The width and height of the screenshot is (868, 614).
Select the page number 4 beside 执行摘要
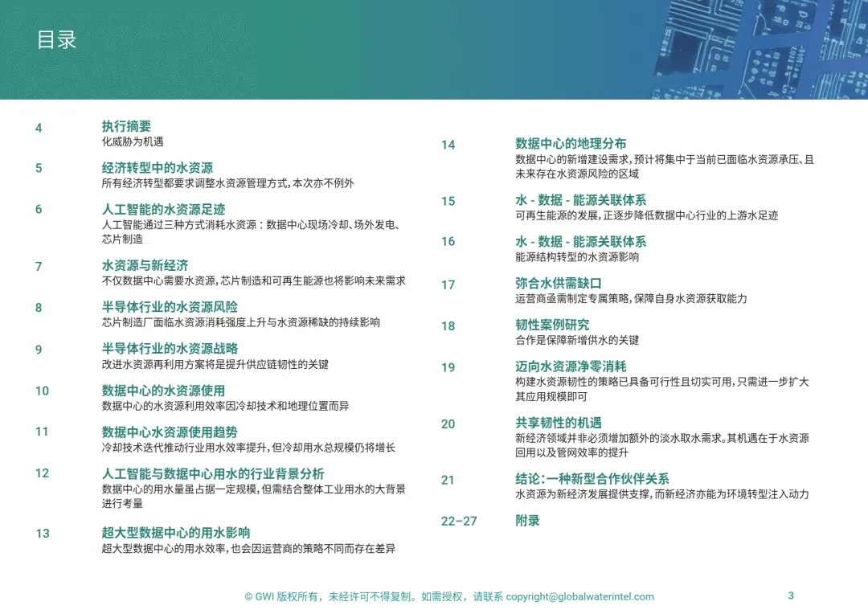coord(39,128)
